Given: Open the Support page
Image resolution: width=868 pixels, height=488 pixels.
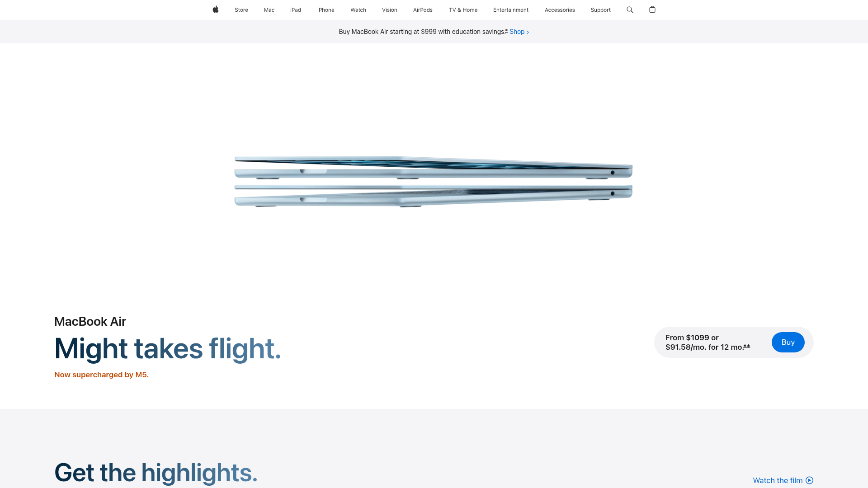Looking at the screenshot, I should [600, 9].
